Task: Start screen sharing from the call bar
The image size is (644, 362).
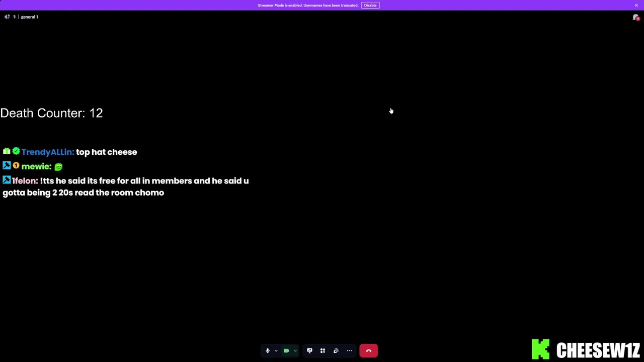Action: [309, 351]
